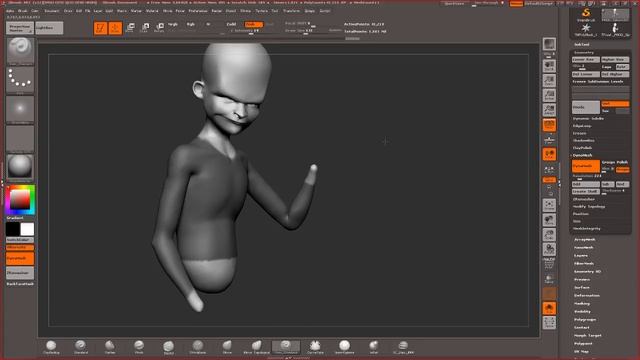Expand Modify Topology section
640x360 pixels.
click(589, 207)
